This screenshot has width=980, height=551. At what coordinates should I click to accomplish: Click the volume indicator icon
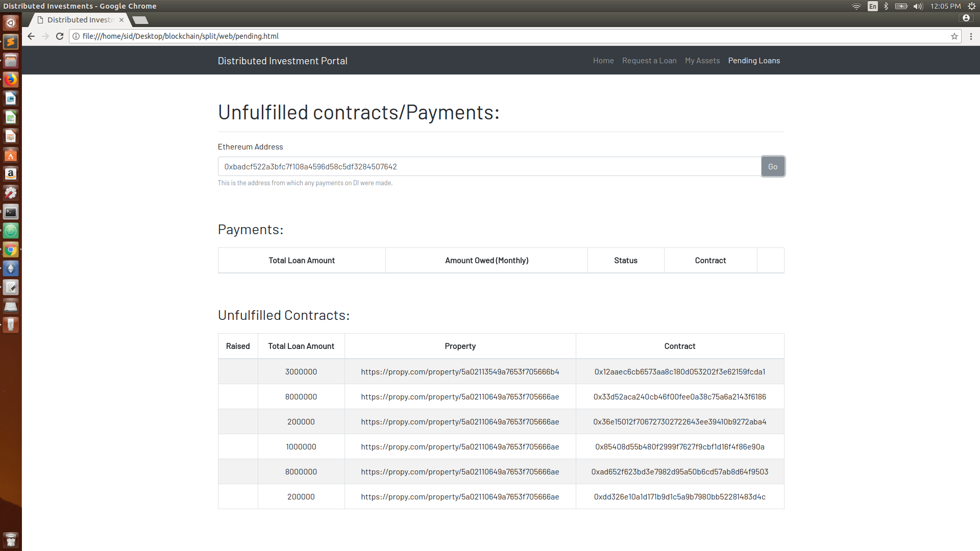(x=918, y=6)
